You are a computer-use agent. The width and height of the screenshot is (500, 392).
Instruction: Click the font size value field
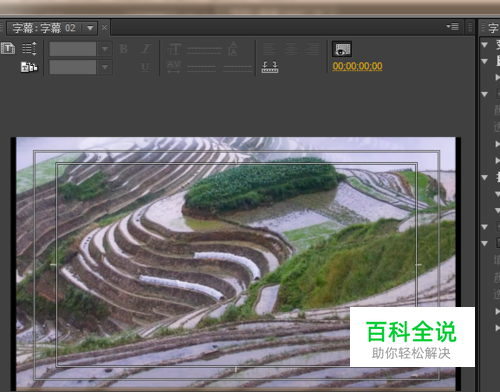(x=204, y=50)
